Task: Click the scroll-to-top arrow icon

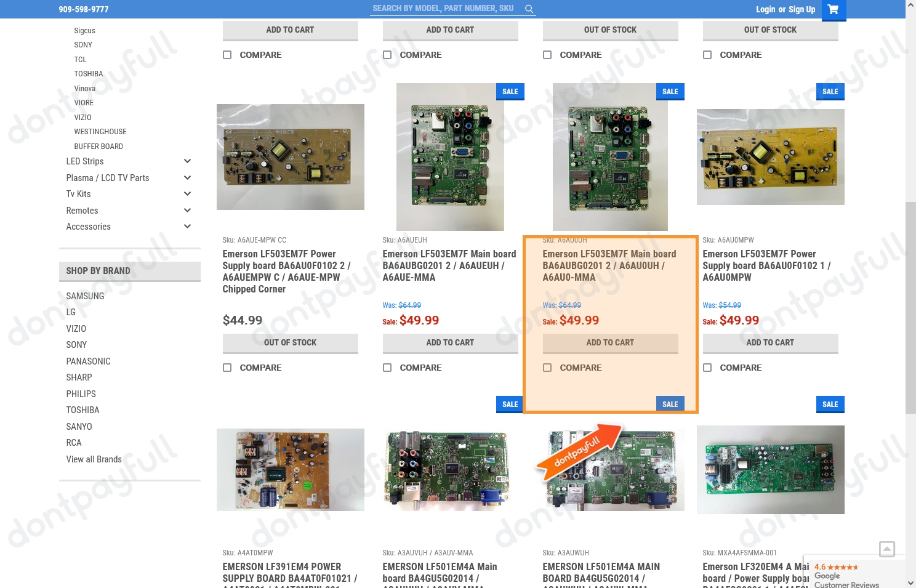Action: (x=887, y=549)
